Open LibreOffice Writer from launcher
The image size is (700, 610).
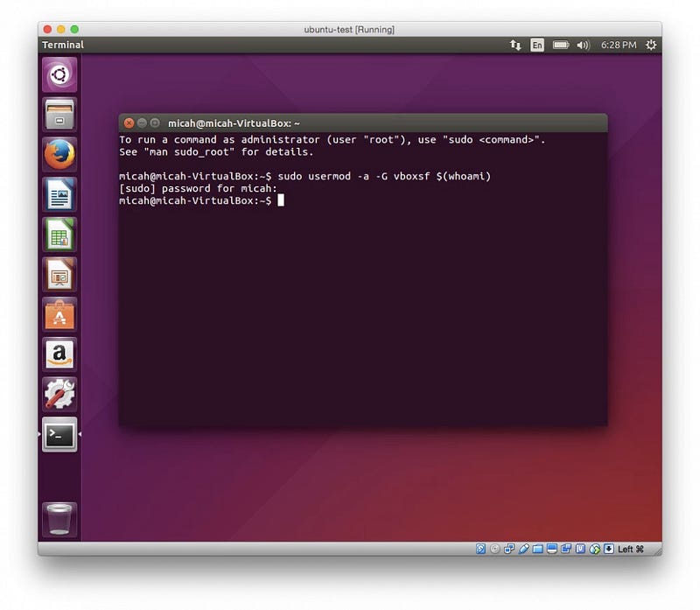pyautogui.click(x=59, y=194)
